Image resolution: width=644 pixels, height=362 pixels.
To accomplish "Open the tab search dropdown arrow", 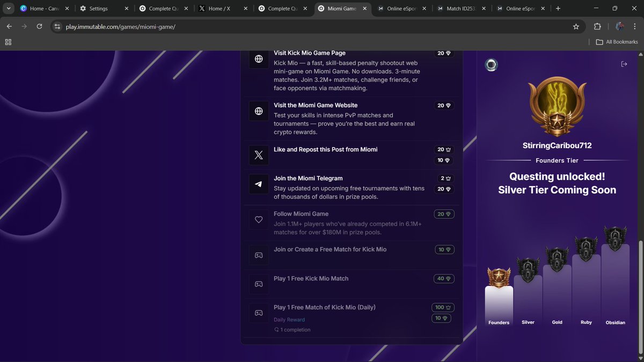I will pos(9,9).
